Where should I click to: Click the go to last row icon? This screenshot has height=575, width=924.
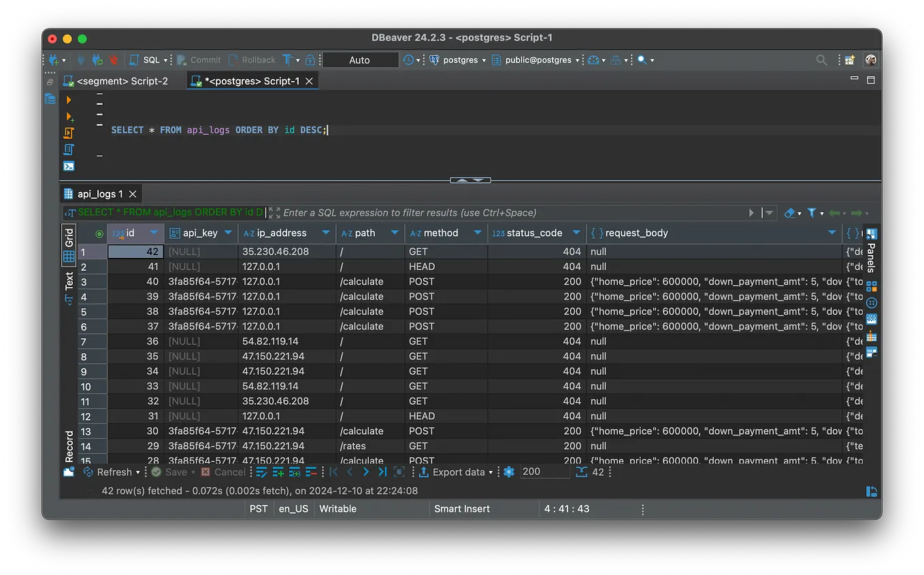click(382, 472)
